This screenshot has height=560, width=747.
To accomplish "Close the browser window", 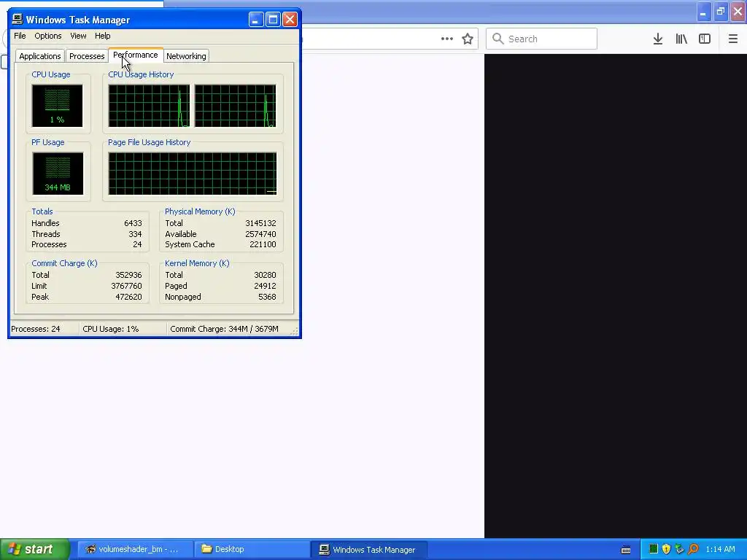I will (738, 12).
